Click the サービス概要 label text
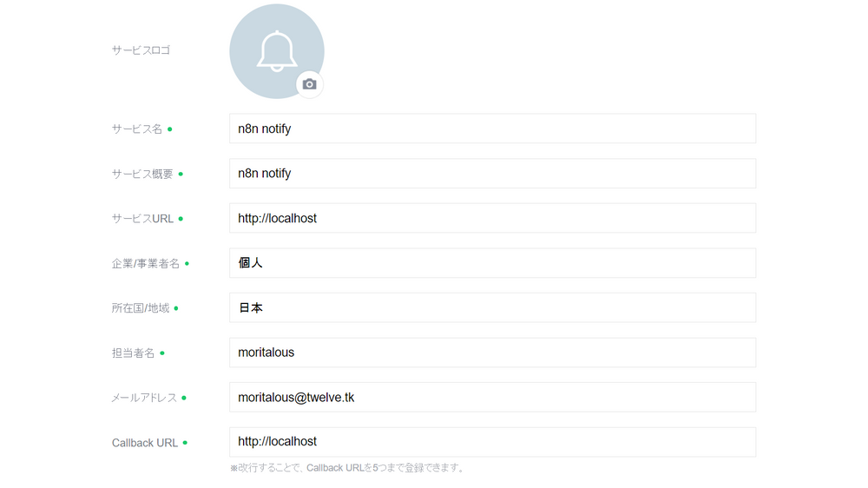The height and width of the screenshot is (488, 868). tap(142, 174)
